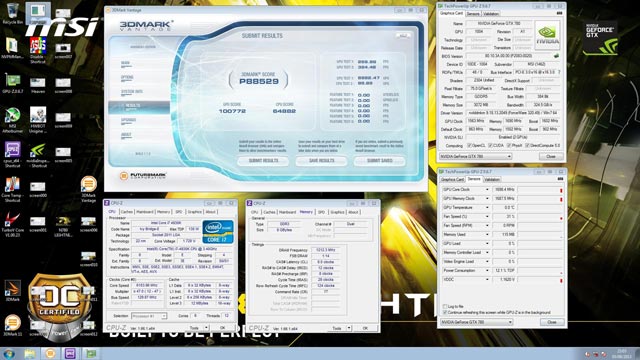Switch to SPD tab in right CPU-Z

click(x=321, y=212)
